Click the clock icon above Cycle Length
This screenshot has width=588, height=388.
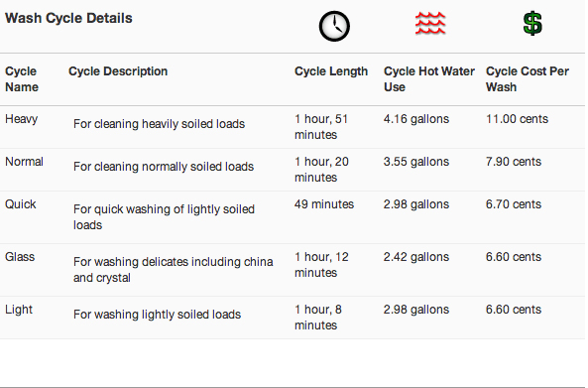(334, 26)
